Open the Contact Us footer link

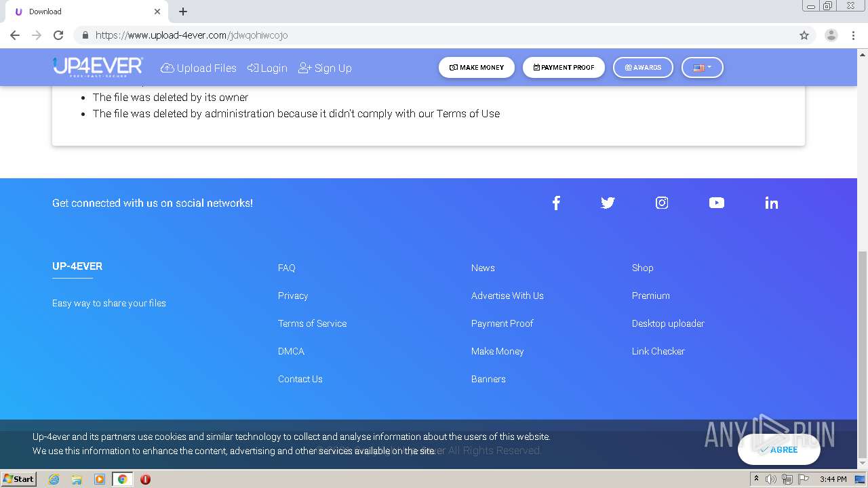300,379
